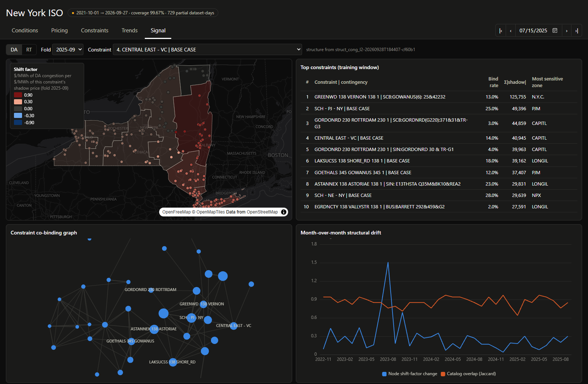Open the Constraints tab
This screenshot has height=384, width=588.
tap(95, 30)
